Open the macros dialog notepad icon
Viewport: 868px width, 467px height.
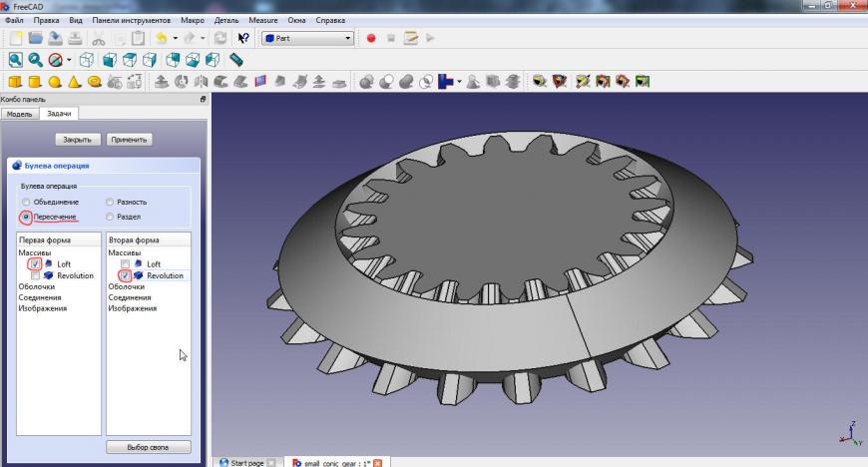[411, 38]
